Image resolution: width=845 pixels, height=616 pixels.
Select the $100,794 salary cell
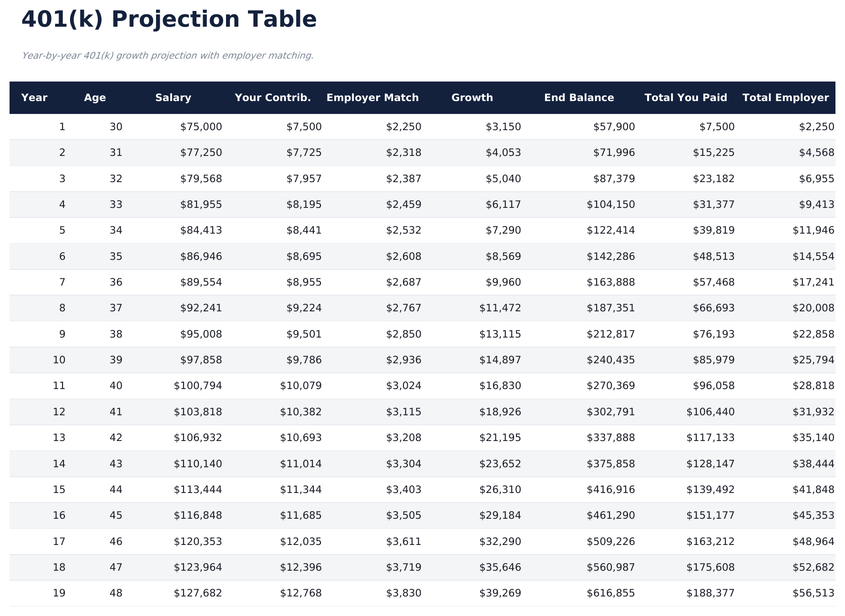198,386
